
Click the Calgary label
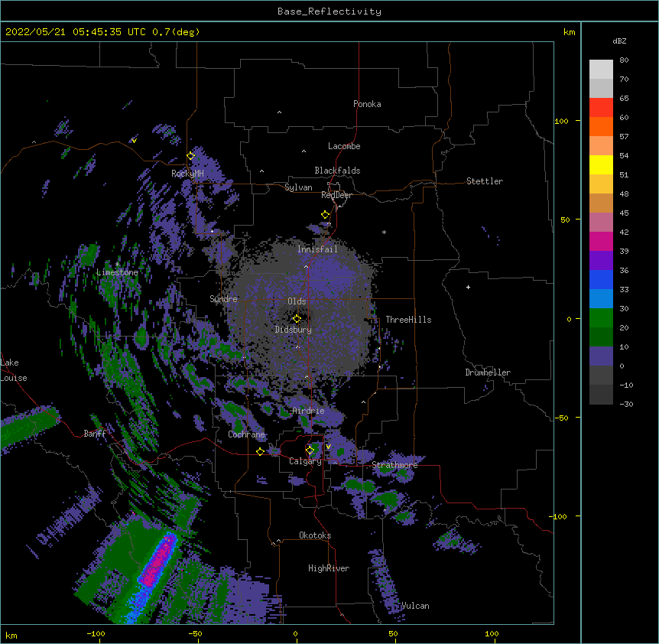[305, 461]
